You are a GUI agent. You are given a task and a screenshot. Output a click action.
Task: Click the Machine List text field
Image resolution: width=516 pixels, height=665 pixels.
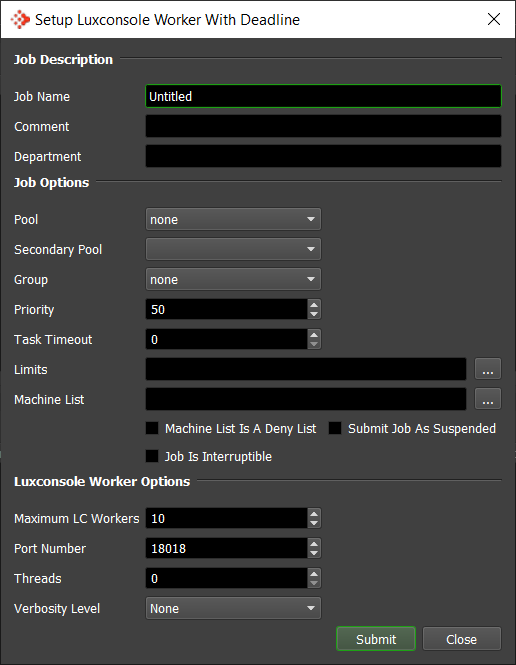(306, 399)
